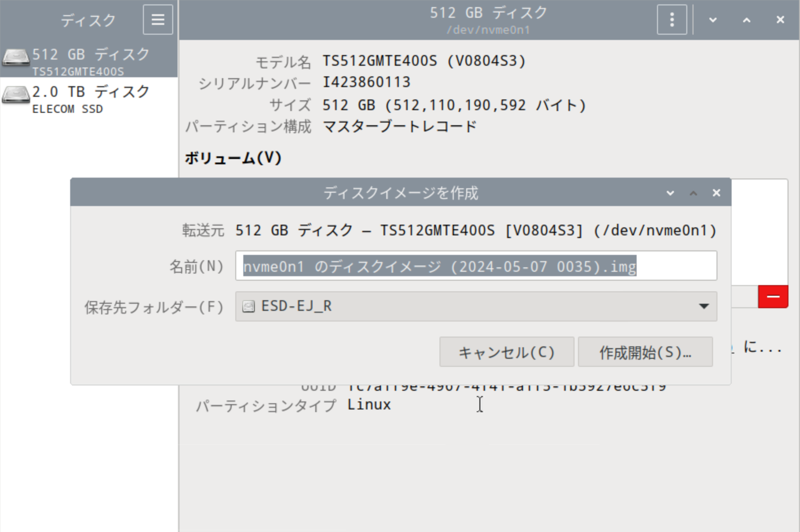Click the model name TS512GMTE400S (V0804S3) text
Image resolution: width=800 pixels, height=532 pixels.
point(424,61)
